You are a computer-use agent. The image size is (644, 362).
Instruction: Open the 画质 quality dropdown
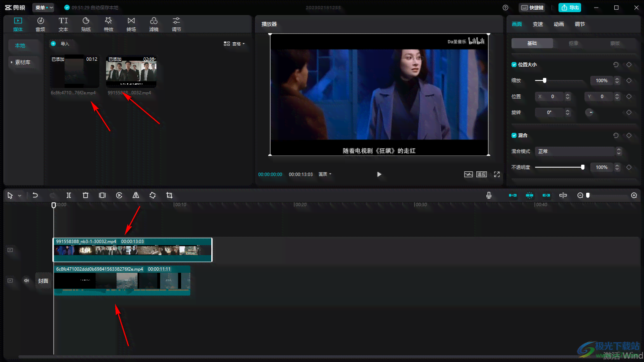click(325, 174)
